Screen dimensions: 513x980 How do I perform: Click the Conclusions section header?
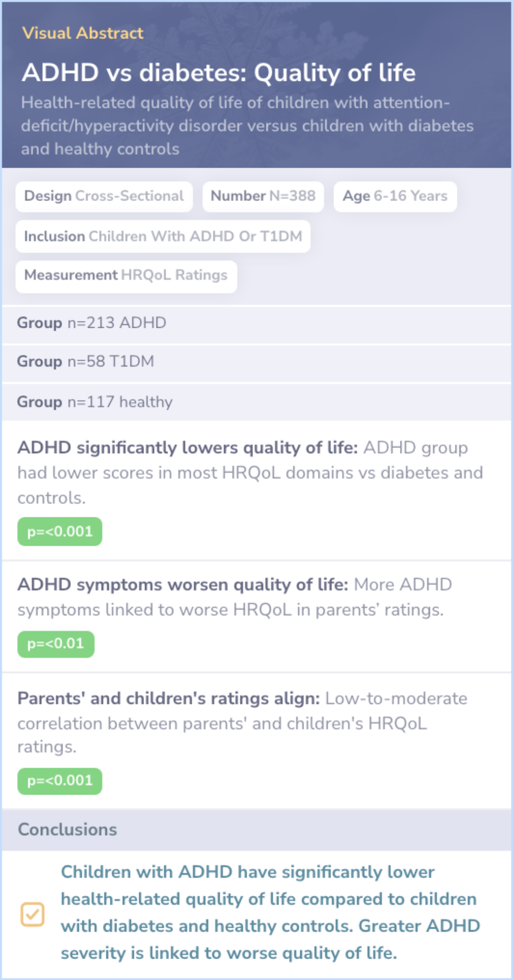point(67,829)
